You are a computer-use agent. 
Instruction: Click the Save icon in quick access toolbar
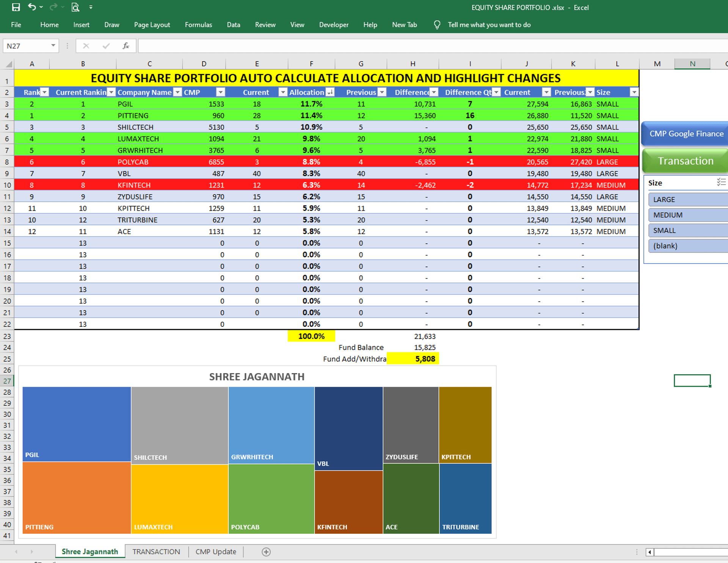(x=16, y=7)
